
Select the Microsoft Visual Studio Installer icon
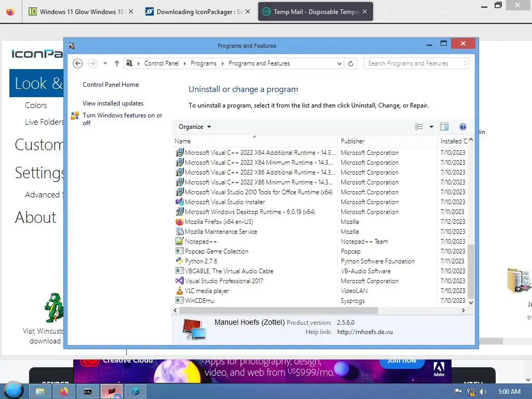[179, 202]
